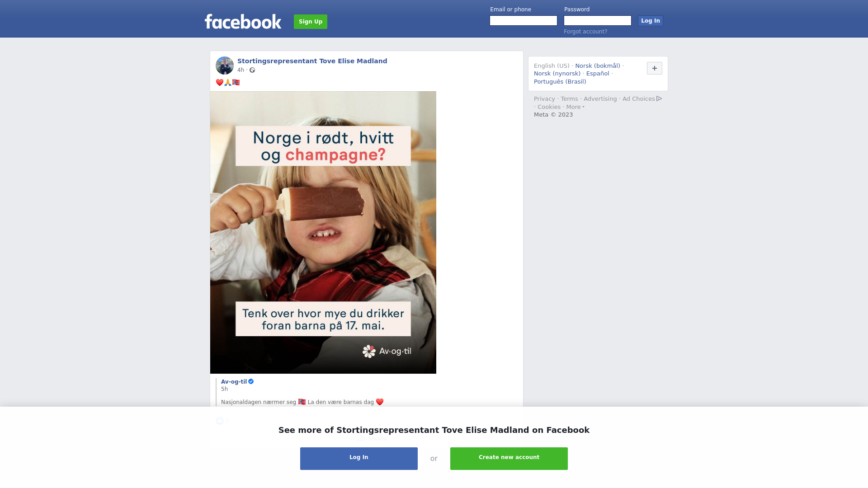Select Português (Brasil) language
Viewport: 868px width, 488px height.
tap(560, 82)
